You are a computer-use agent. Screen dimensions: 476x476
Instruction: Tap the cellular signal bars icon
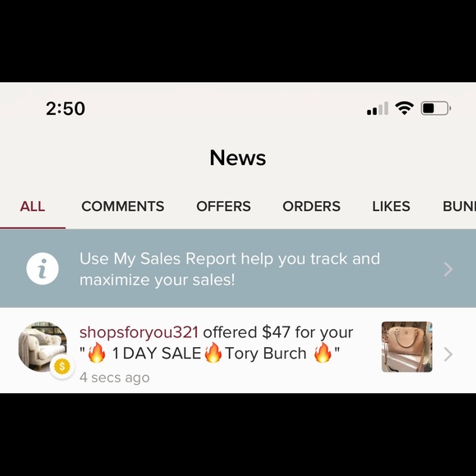click(378, 108)
